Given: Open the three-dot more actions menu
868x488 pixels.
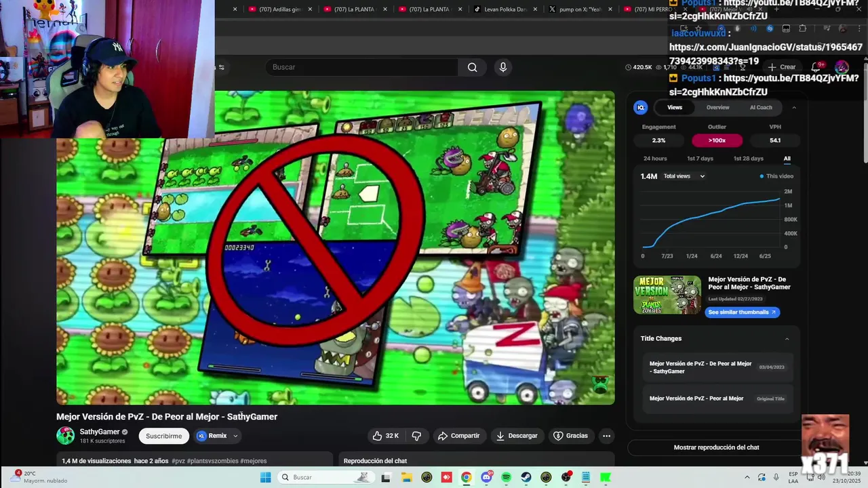Looking at the screenshot, I should tap(606, 436).
